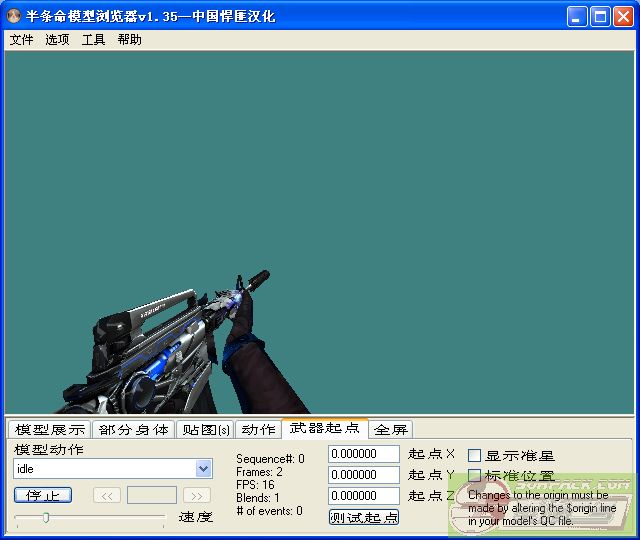Open the 文件 menu
Viewport: 640px width, 540px height.
(x=21, y=40)
